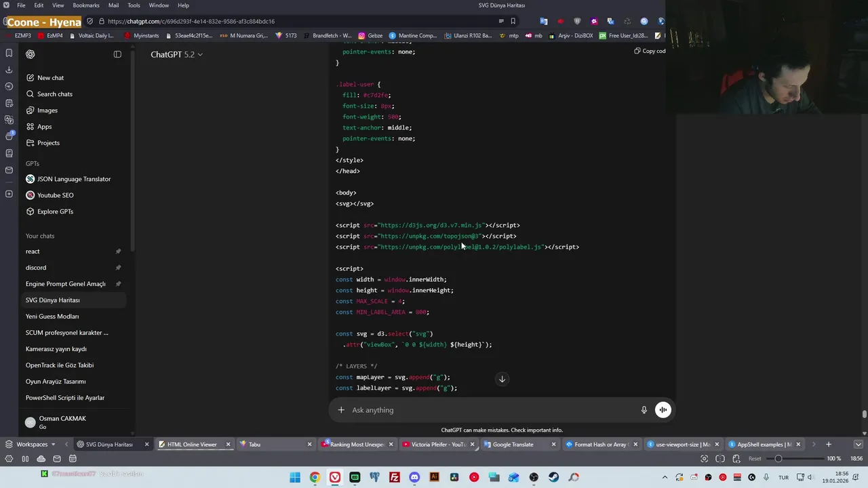Click the page vertical scrollbar thumb
Screen dimensions: 868x488
(x=864, y=415)
